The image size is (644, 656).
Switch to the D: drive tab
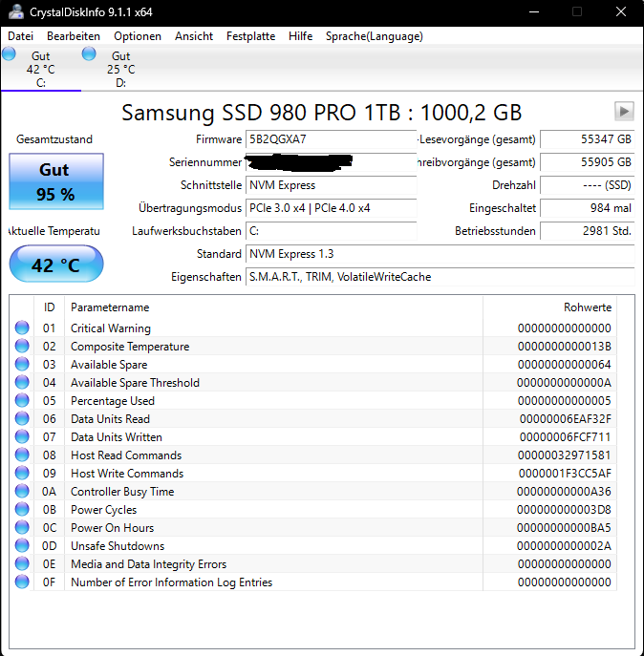(x=121, y=69)
